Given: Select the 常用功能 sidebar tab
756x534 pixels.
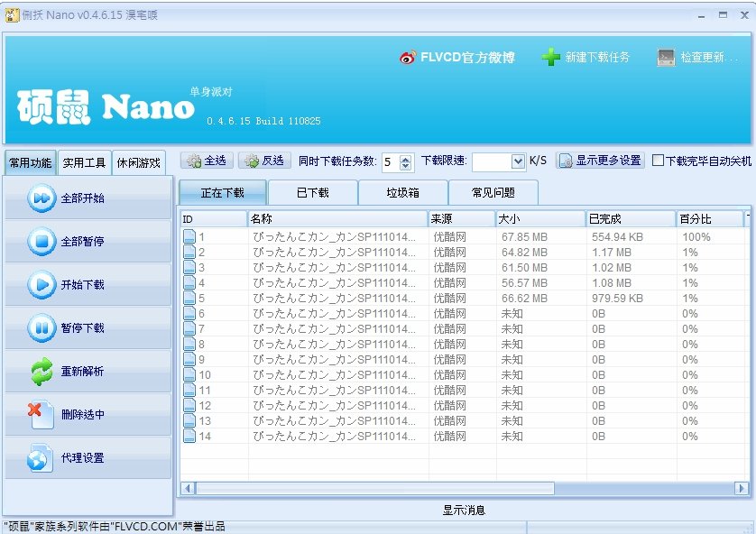Looking at the screenshot, I should 30,163.
